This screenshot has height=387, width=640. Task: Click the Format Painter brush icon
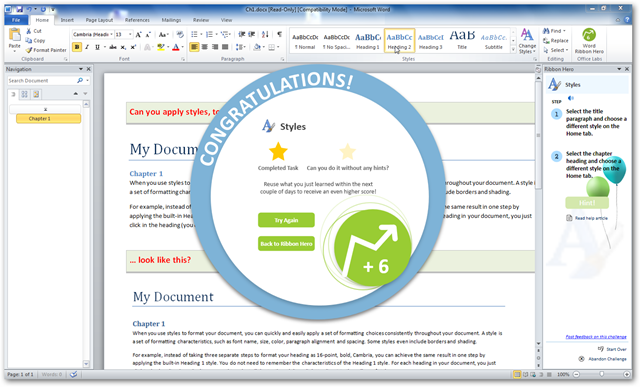pyautogui.click(x=29, y=50)
